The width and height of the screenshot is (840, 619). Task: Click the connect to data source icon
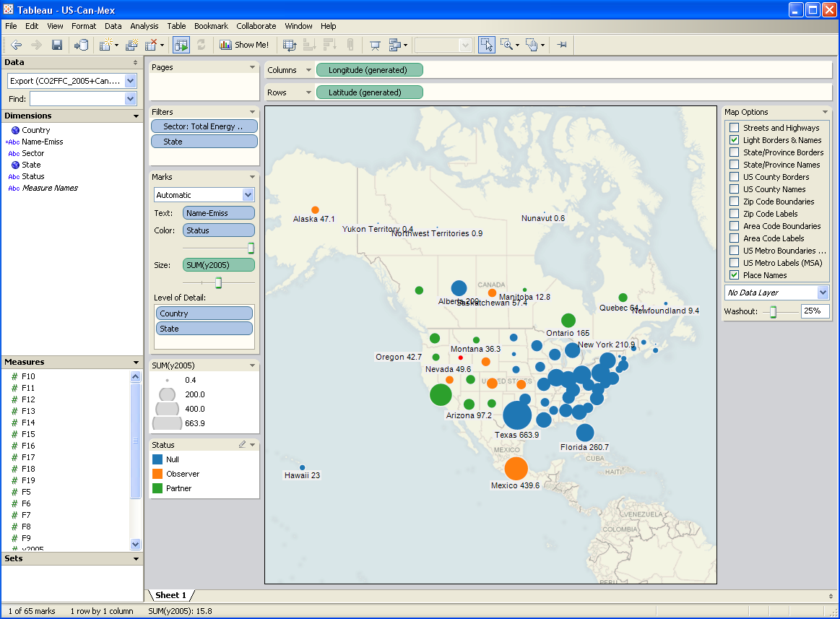point(82,45)
